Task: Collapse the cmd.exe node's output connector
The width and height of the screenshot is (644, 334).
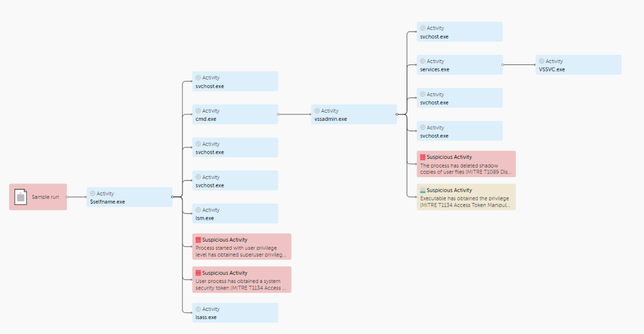Action: [278, 114]
